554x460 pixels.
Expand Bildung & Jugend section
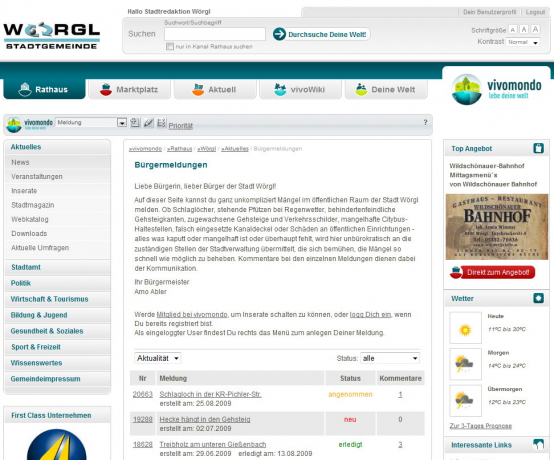tap(57, 315)
